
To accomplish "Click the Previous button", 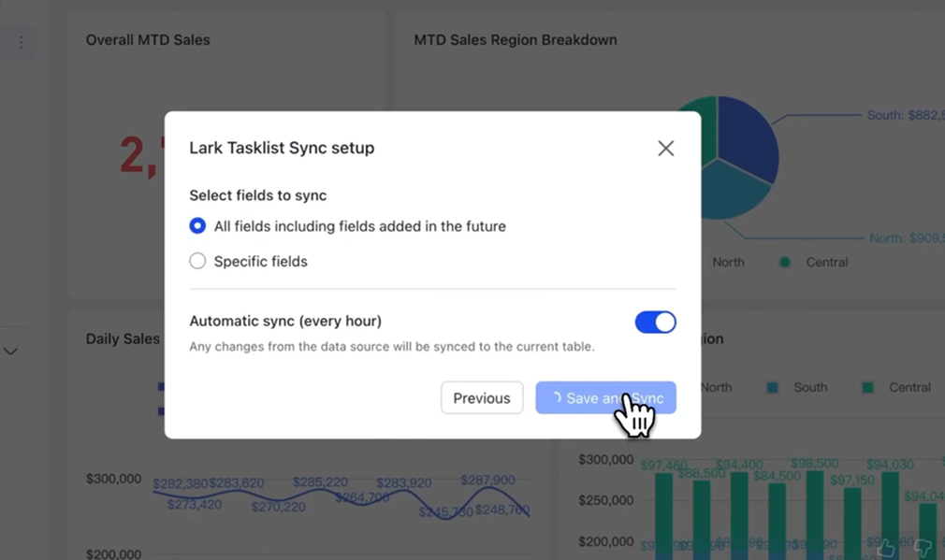I will [x=482, y=398].
